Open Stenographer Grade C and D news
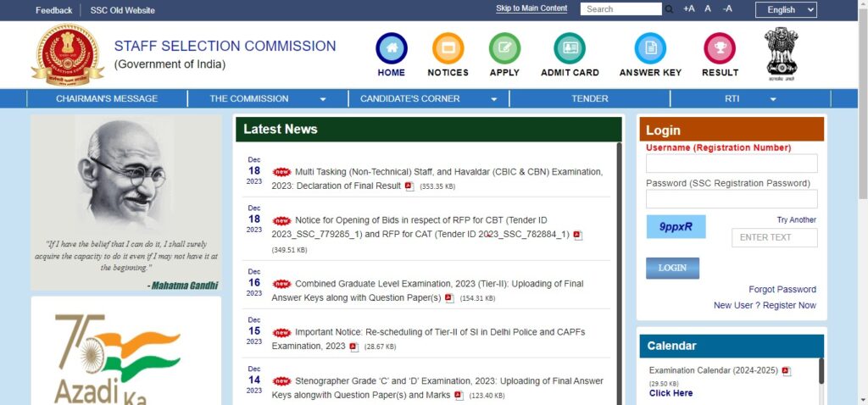Viewport: 868px width, 405px height. click(437, 388)
